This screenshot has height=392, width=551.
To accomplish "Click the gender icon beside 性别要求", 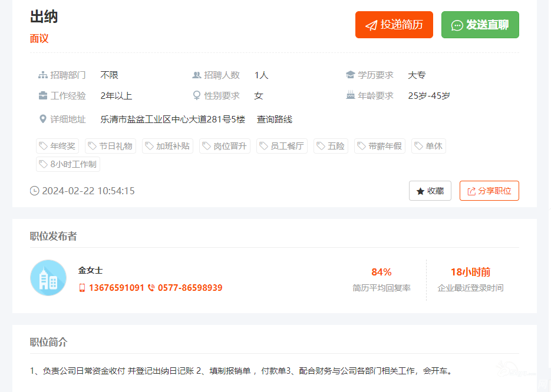I will tap(197, 95).
